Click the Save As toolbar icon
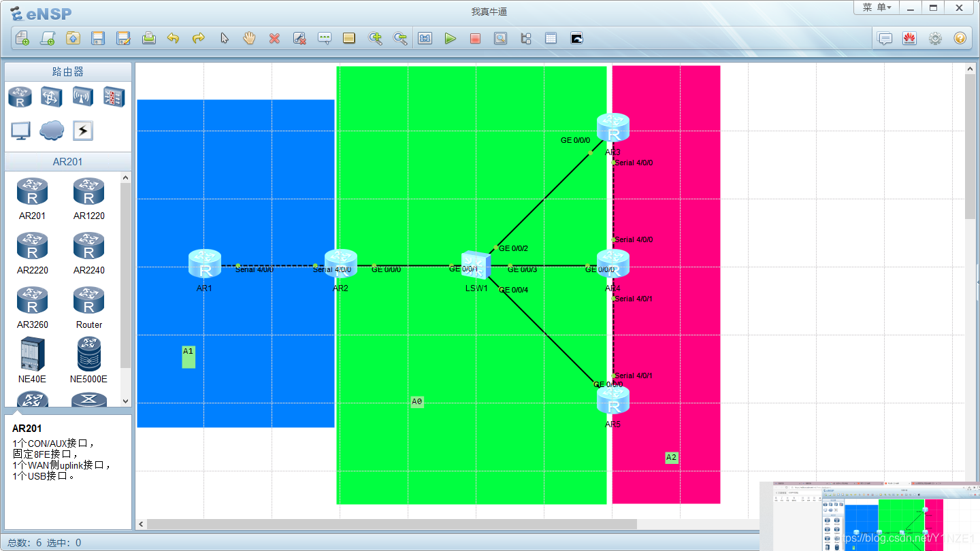The width and height of the screenshot is (980, 551). [123, 38]
